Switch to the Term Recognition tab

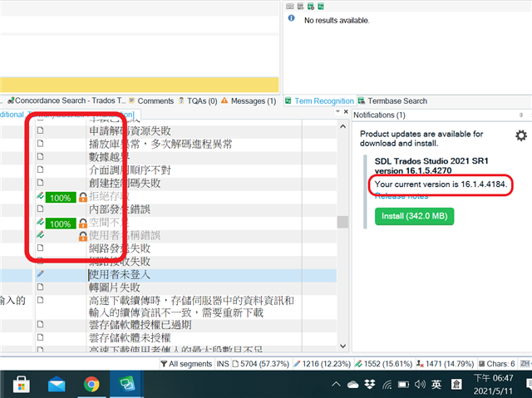coord(325,101)
